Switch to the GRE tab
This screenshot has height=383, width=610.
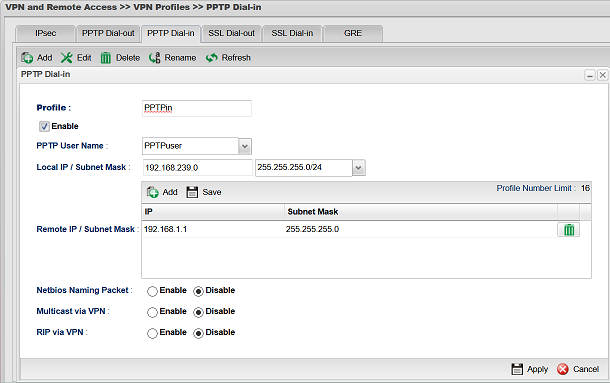click(353, 33)
